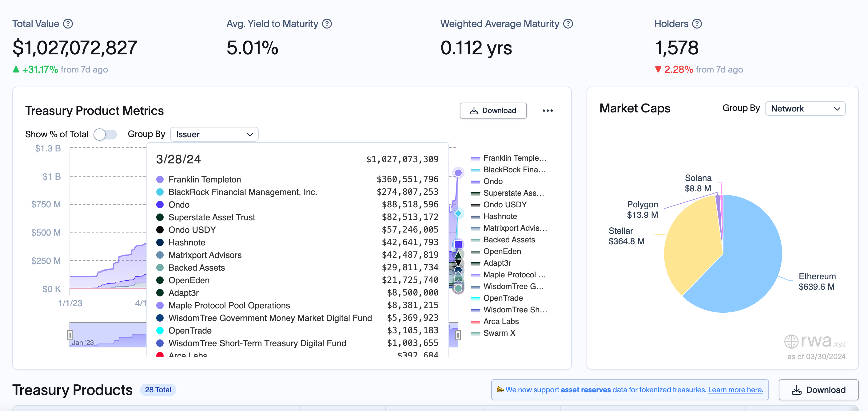
Task: Open the Issuer Group By dropdown
Action: click(x=214, y=134)
